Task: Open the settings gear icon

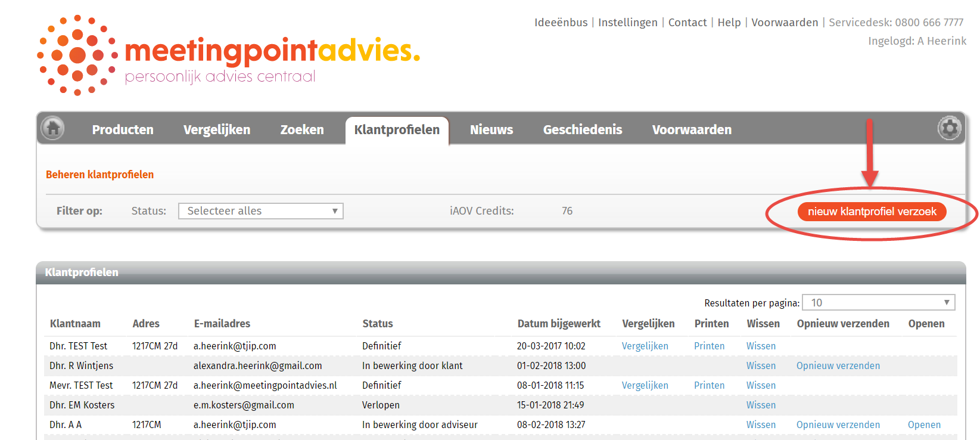Action: click(x=949, y=128)
